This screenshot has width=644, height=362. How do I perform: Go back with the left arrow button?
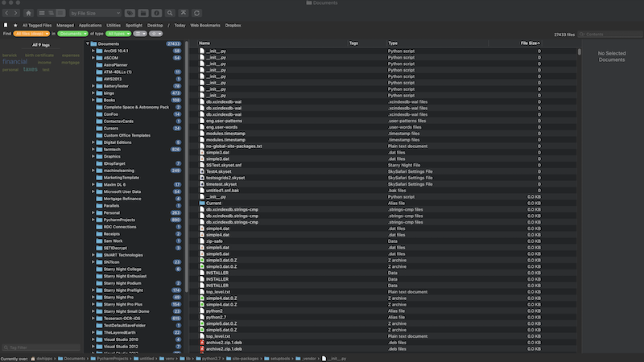8,14
